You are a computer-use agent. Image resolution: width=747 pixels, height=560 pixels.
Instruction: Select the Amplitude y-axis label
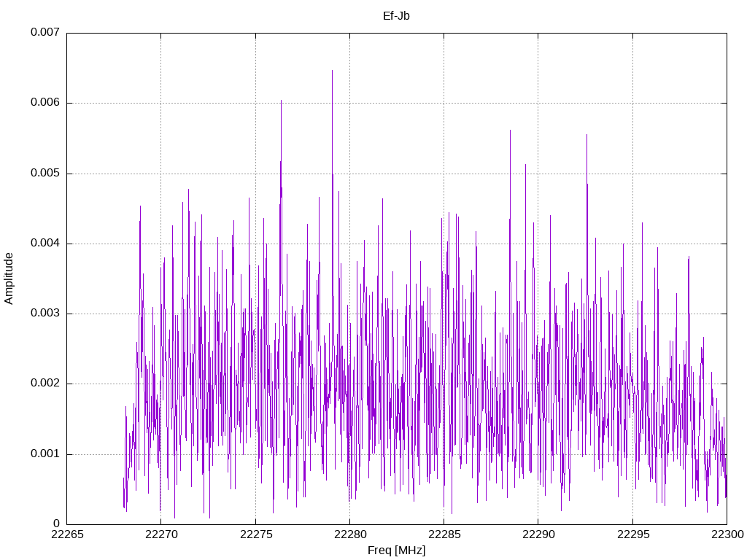coord(9,279)
